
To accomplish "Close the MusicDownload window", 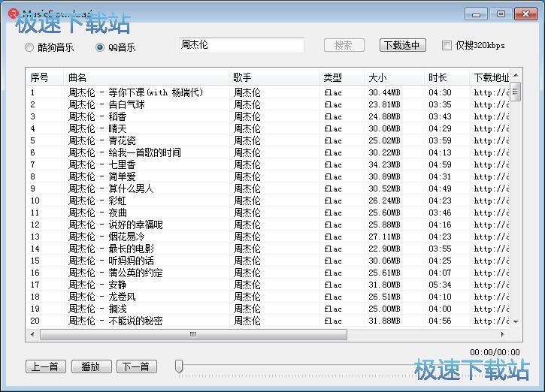I will click(525, 14).
